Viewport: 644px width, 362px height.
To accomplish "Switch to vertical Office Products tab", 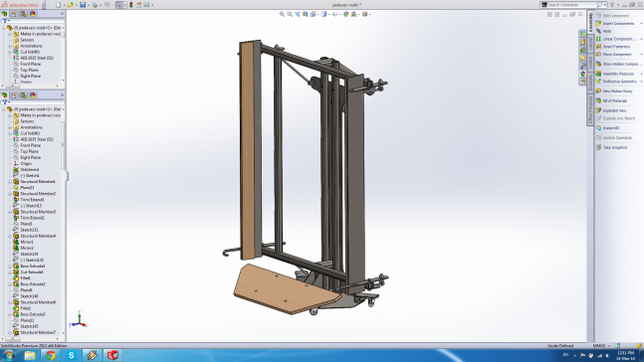I will tap(590, 110).
